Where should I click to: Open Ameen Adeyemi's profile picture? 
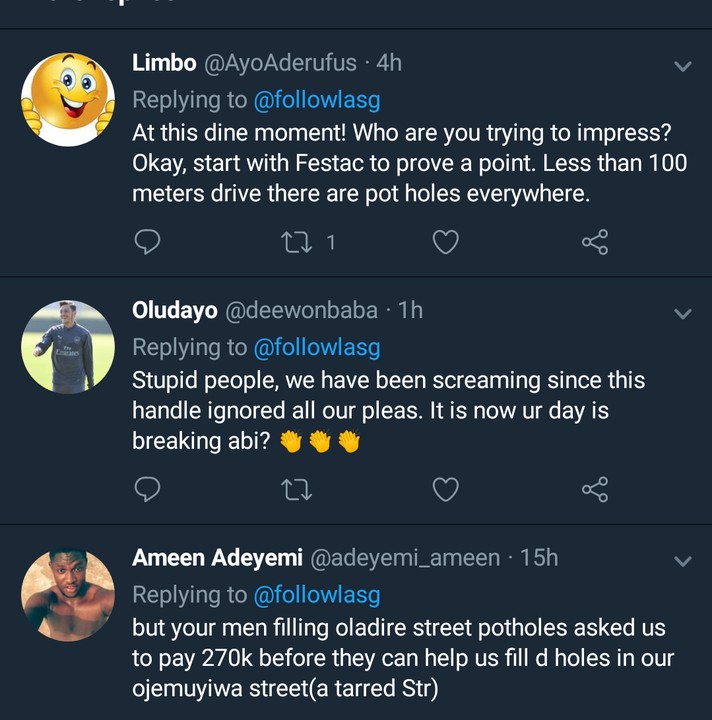coord(68,594)
